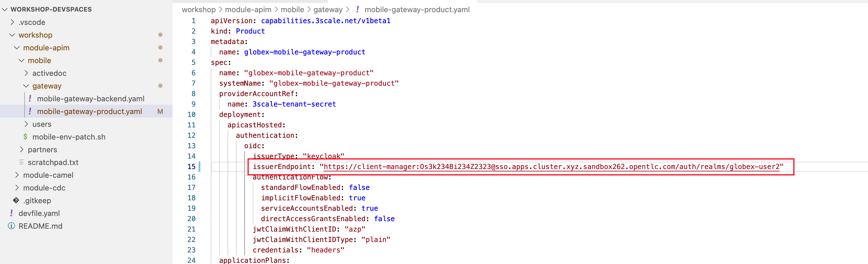
Task: Click line number 1 in gutter
Action: click(x=193, y=21)
